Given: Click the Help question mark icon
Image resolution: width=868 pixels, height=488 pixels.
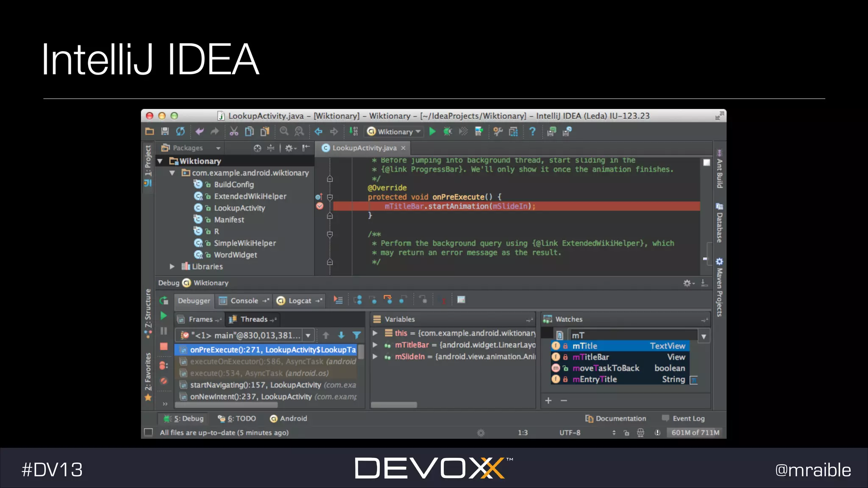Looking at the screenshot, I should (532, 132).
